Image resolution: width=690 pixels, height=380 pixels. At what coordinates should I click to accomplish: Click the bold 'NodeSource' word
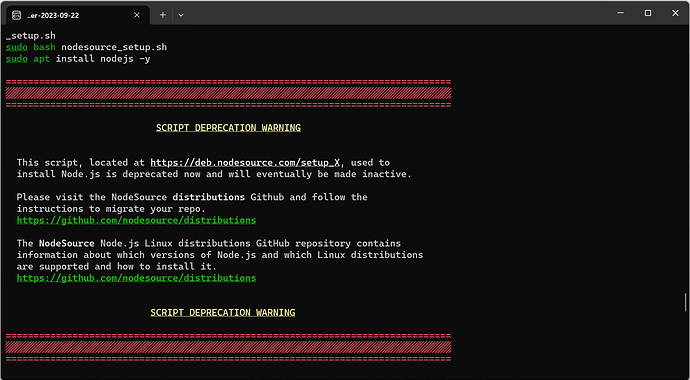coord(67,243)
